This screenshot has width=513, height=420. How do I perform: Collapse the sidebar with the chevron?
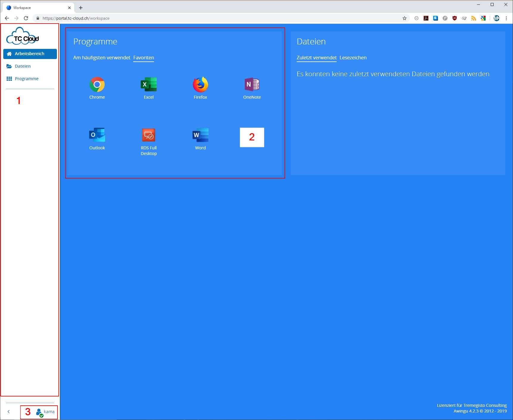[9, 412]
